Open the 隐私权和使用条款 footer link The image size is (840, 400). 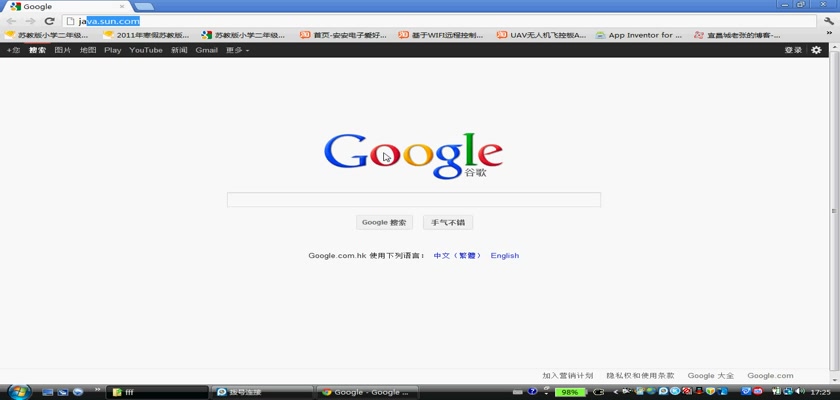[640, 376]
